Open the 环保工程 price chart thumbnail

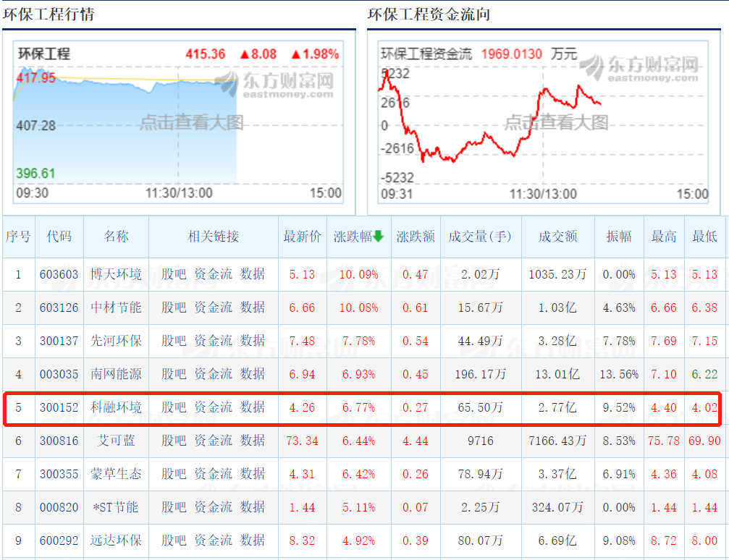click(x=178, y=122)
